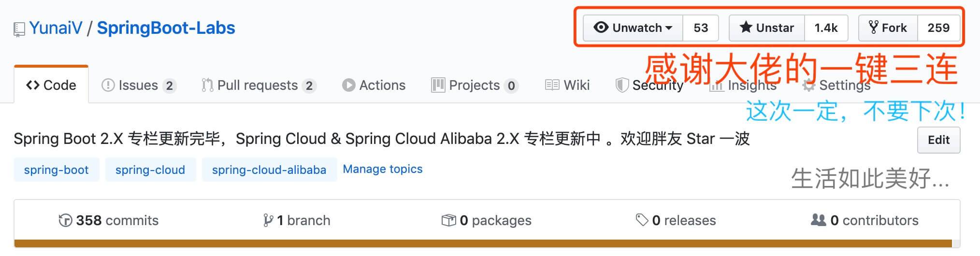
Task: Click the commits history clock icon
Action: 65,221
